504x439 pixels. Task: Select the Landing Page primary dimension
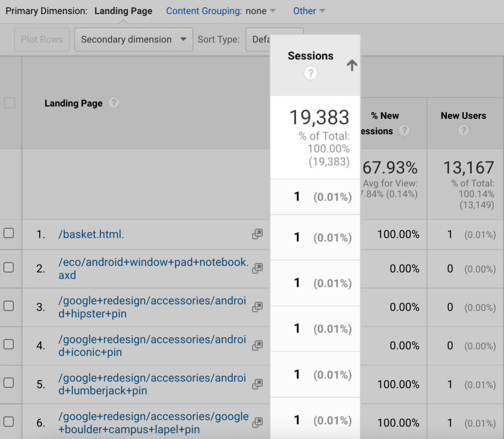[x=123, y=11]
